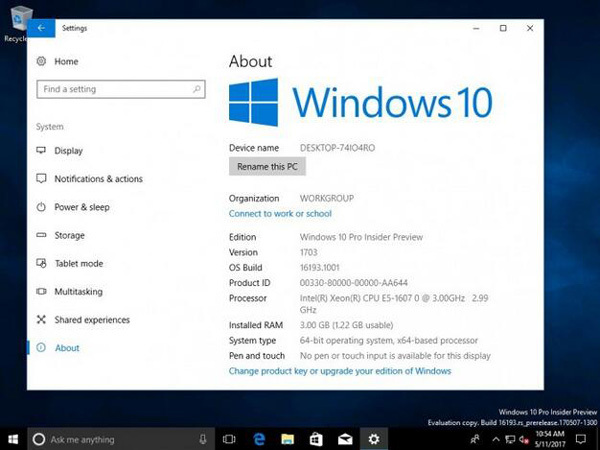600x450 pixels.
Task: Show hidden tray icons chevron
Action: pyautogui.click(x=496, y=439)
